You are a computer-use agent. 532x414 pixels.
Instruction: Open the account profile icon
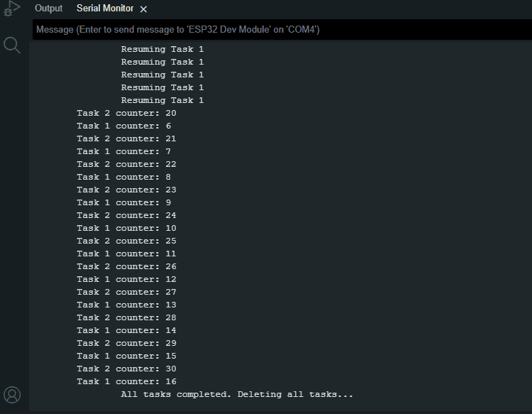pos(12,395)
